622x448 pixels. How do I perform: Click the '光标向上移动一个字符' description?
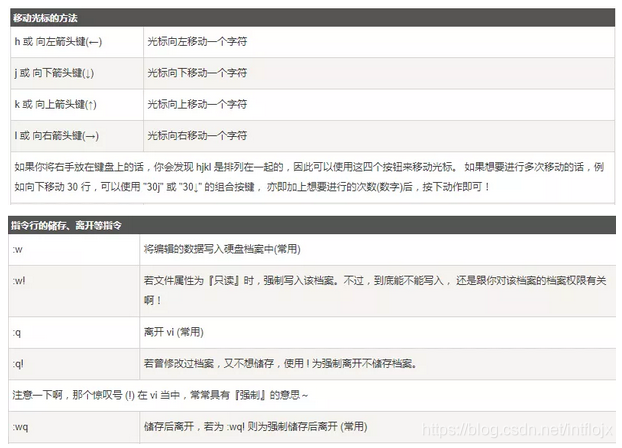click(197, 104)
